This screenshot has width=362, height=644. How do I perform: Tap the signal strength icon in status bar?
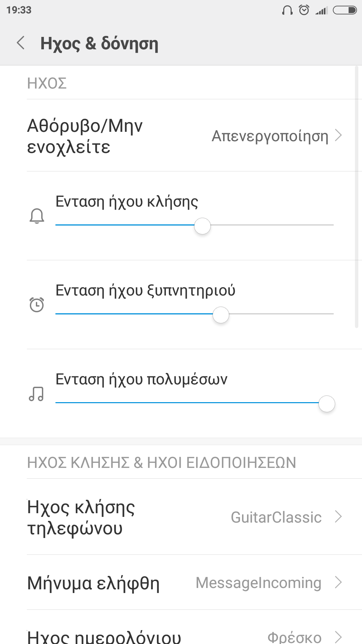[x=321, y=11]
